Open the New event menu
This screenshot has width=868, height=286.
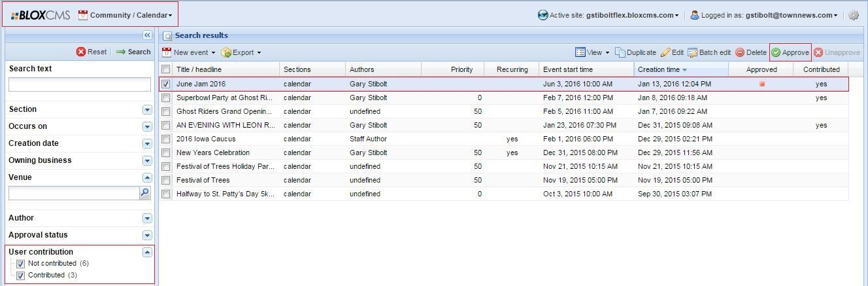pyautogui.click(x=188, y=52)
